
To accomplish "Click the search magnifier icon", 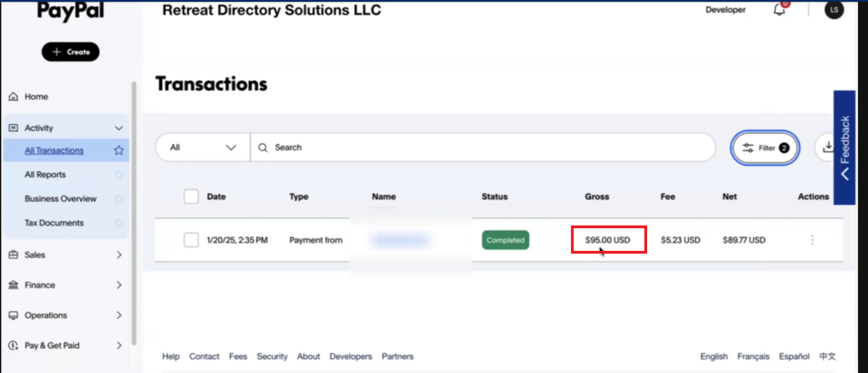I will [263, 148].
